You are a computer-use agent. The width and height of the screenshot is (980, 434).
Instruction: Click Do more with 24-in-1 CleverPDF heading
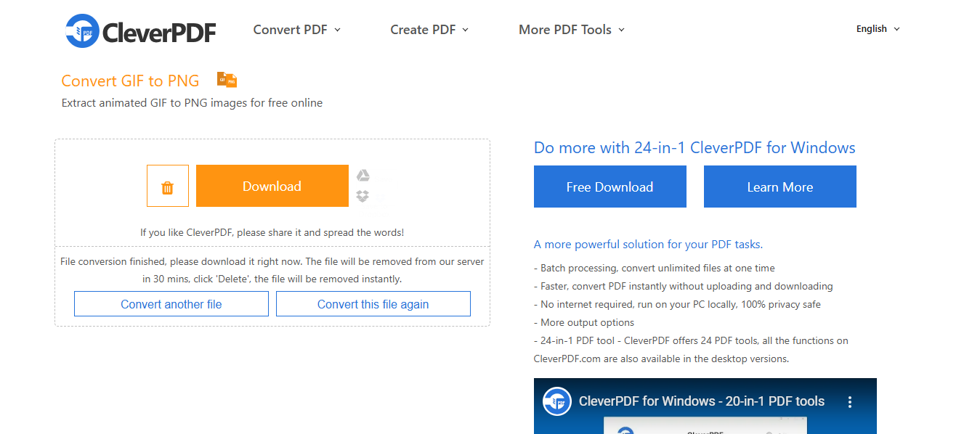pyautogui.click(x=694, y=148)
